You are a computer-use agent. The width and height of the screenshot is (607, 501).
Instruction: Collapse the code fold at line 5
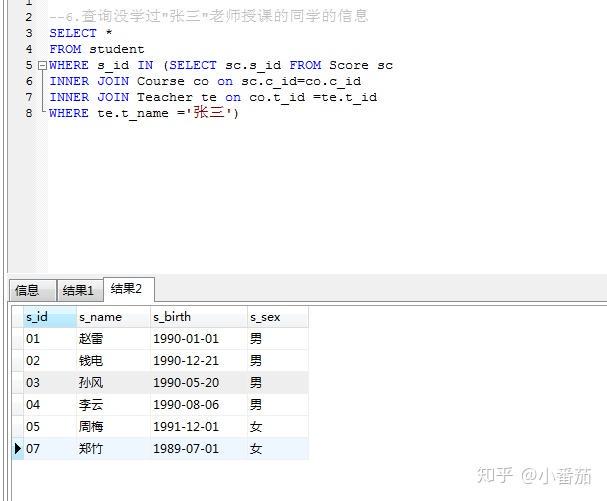(x=42, y=65)
